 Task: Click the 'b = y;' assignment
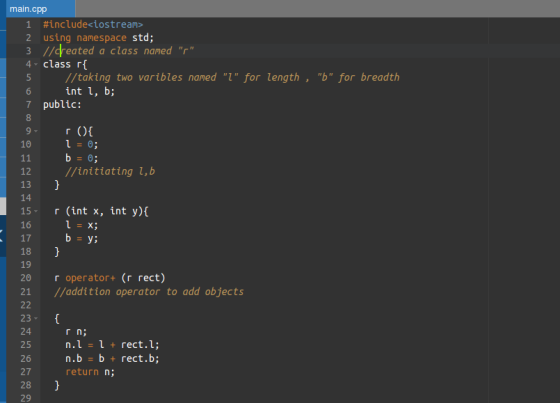click(81, 238)
